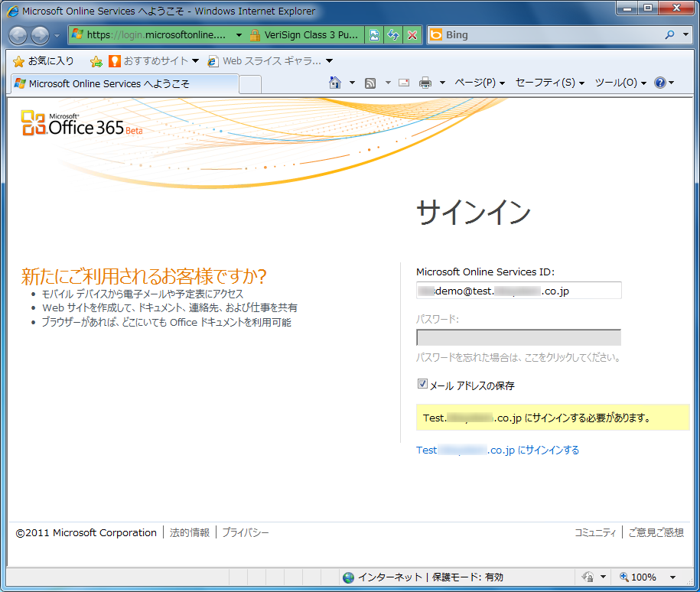Click the yellow sign-in required notice

[552, 418]
